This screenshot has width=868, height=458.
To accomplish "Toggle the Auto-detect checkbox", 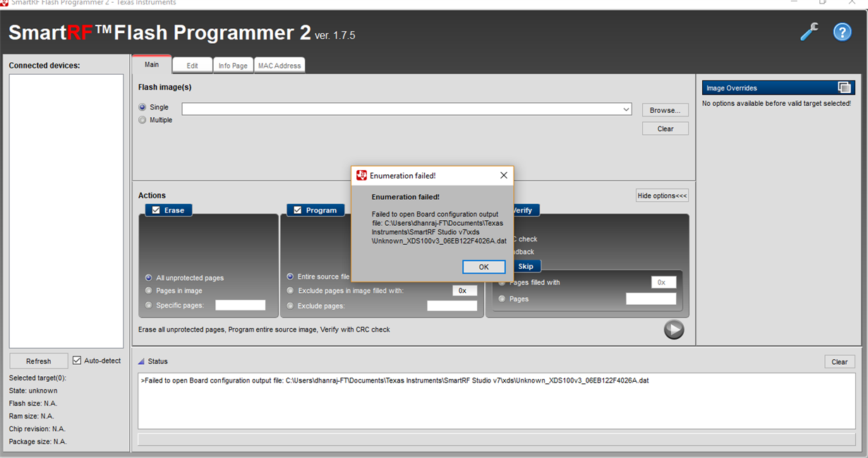I will [x=78, y=361].
